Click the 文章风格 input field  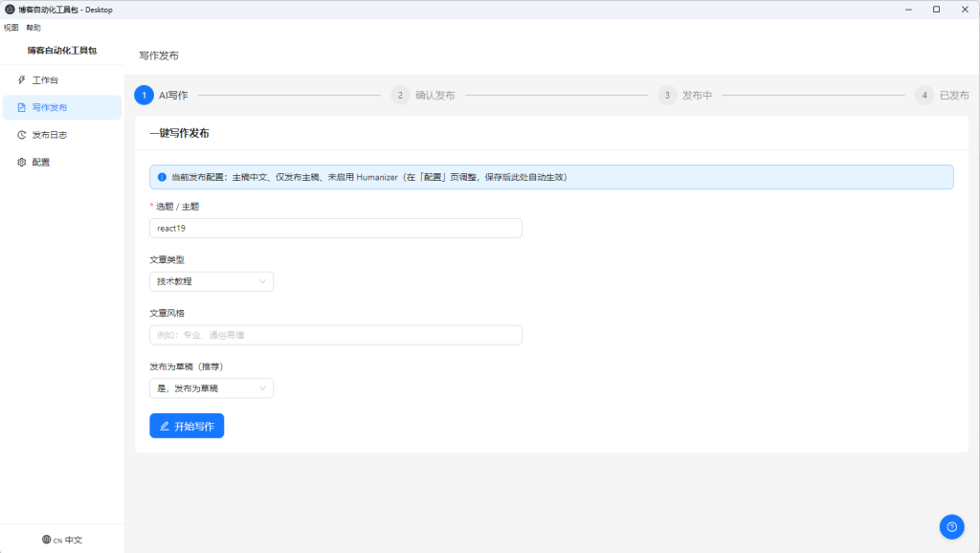[x=336, y=335]
